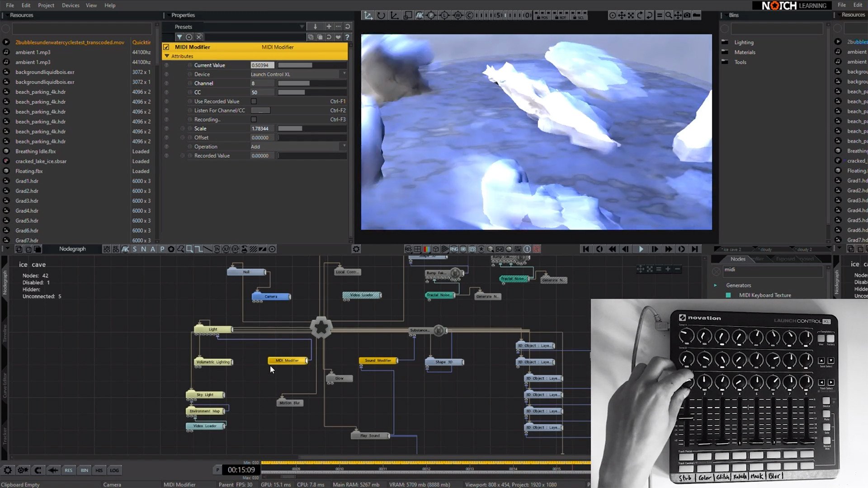868x488 pixels.
Task: Click the Scale slider bar
Action: tap(312, 128)
